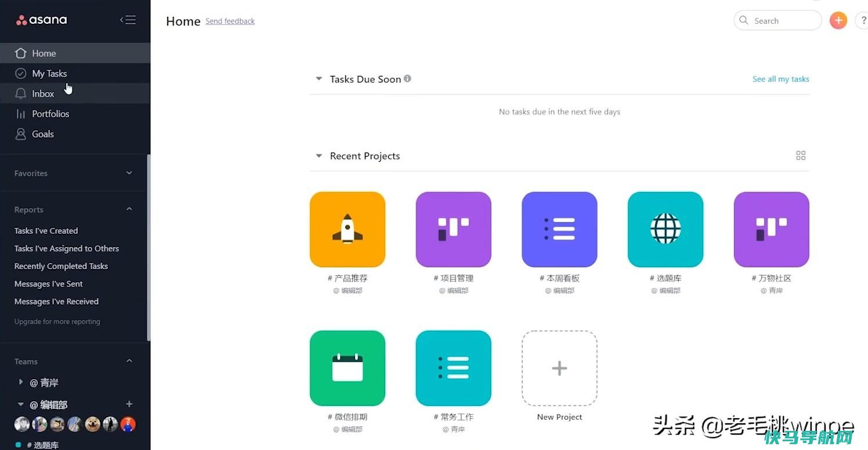Collapse the @ 编辑部 team
The height and width of the screenshot is (450, 868).
[21, 404]
